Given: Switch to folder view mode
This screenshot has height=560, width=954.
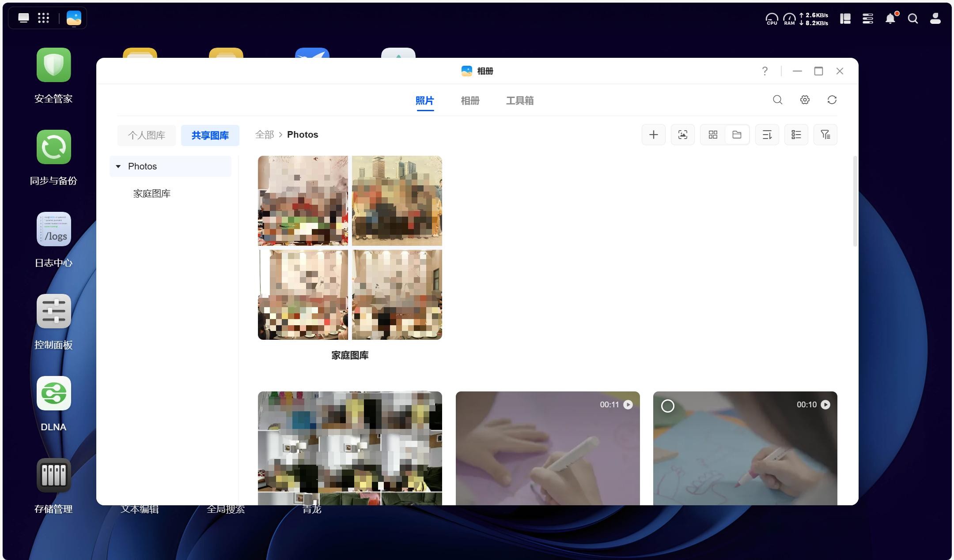Looking at the screenshot, I should [737, 135].
